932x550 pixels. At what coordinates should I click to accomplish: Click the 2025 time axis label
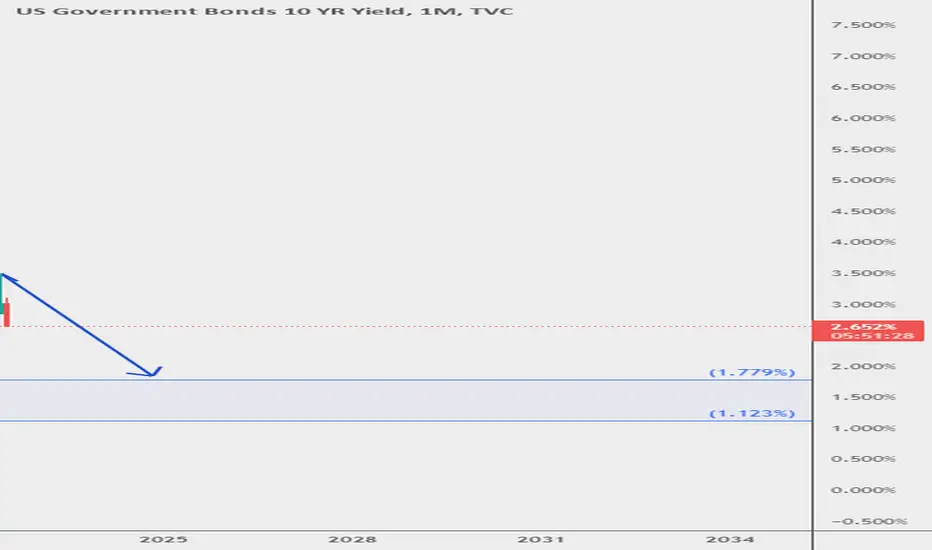click(163, 539)
